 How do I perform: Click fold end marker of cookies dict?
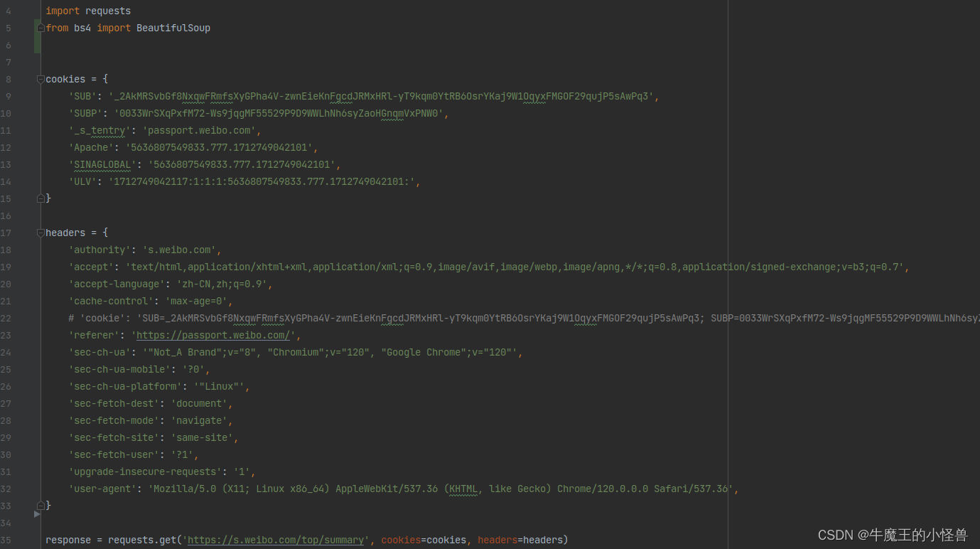[41, 198]
